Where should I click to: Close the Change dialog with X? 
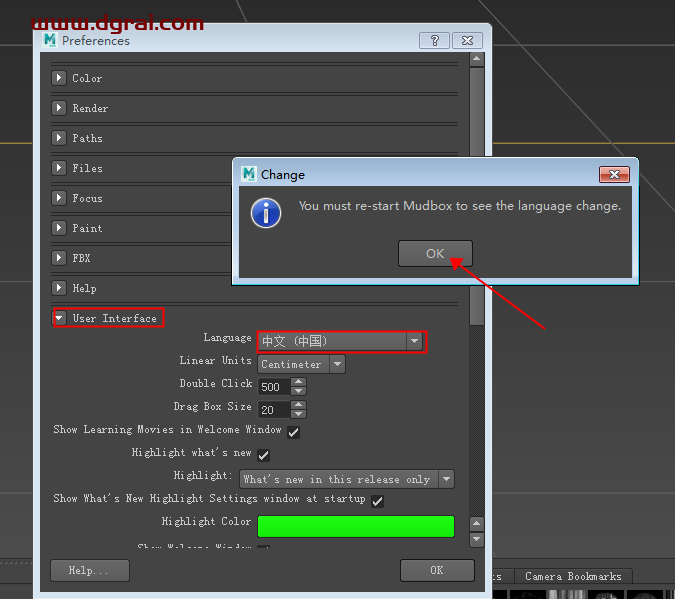pyautogui.click(x=614, y=174)
